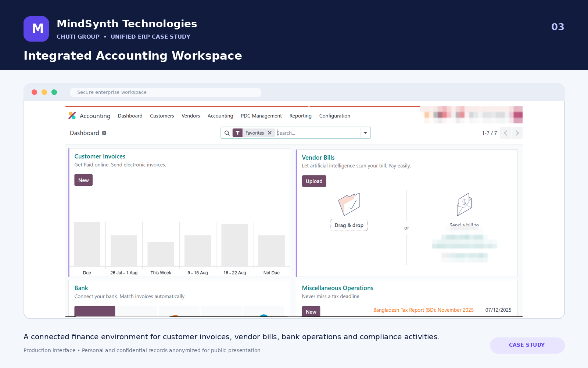Screen dimensions: 588x368
Task: Open the Dashboard settings gear icon
Action: click(104, 133)
